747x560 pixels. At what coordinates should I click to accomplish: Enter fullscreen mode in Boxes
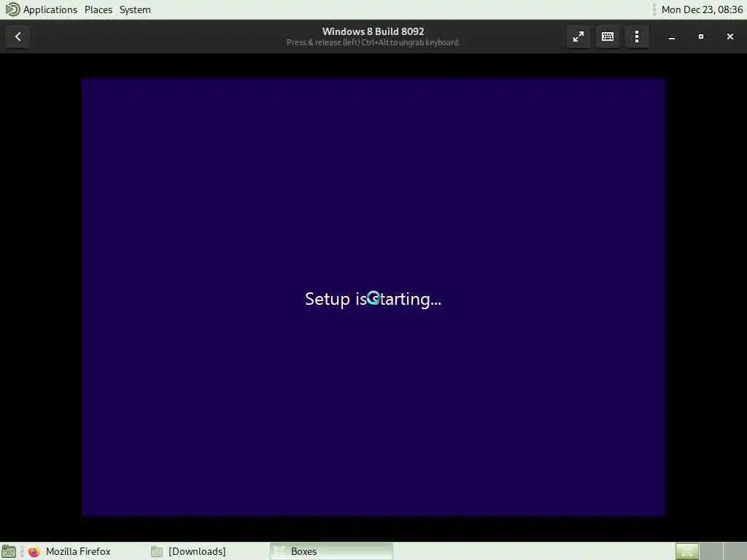point(578,36)
